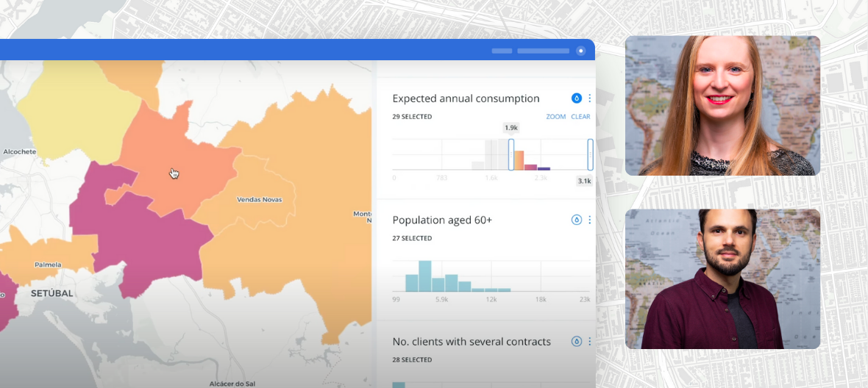Click the 'No. clients with several contracts' title

coord(472,342)
